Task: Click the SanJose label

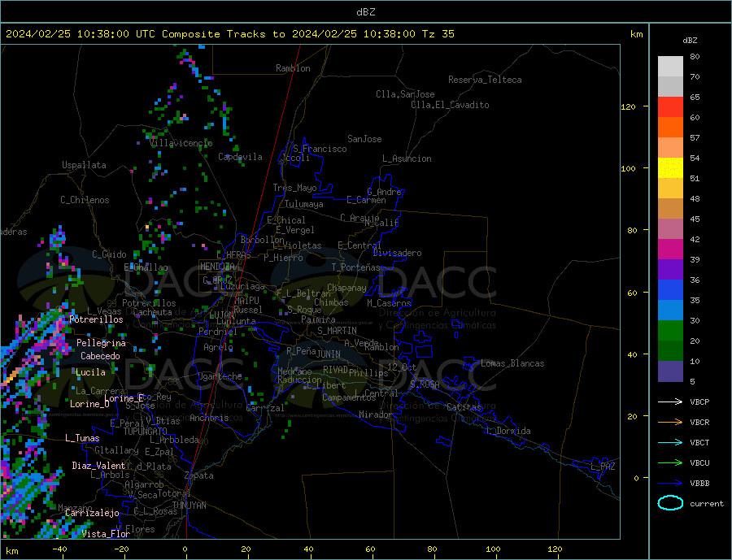Action: (x=364, y=139)
